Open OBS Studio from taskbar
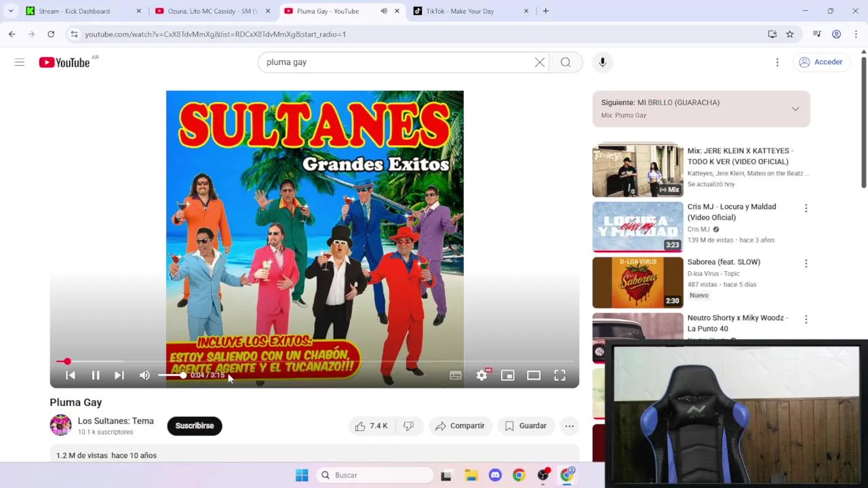 543,475
